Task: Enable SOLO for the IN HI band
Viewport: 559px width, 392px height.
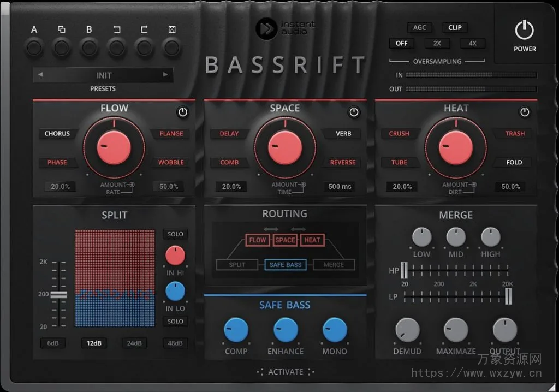Action: 175,234
